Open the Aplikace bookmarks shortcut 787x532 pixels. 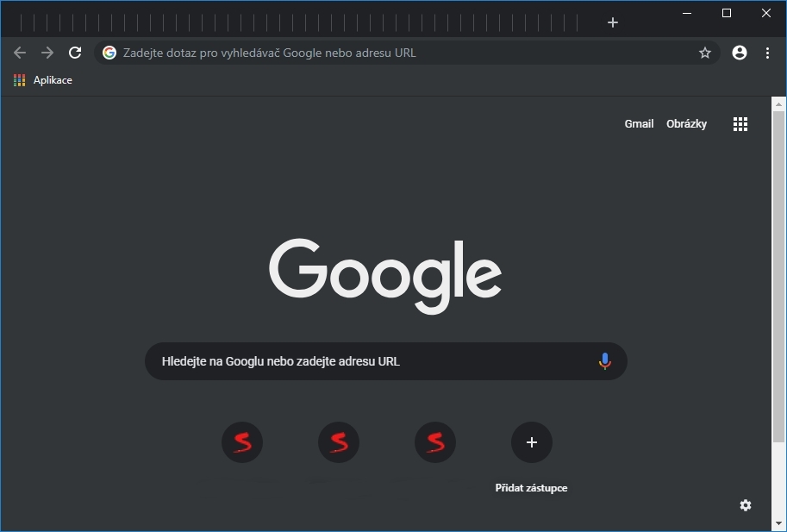42,80
